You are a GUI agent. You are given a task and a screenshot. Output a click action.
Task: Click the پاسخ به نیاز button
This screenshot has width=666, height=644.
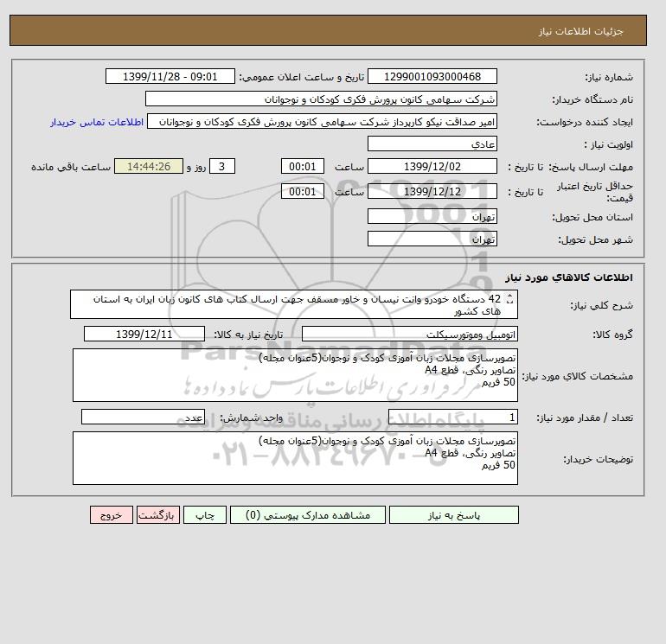coord(453,515)
